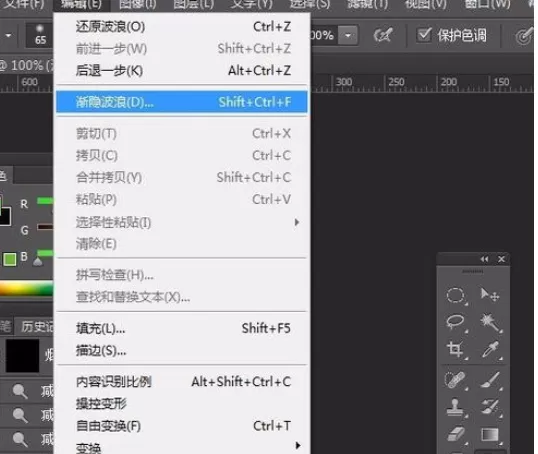Screen dimensions: 538x454
Task: Click the G channel color slider
Action: pyautogui.click(x=45, y=227)
